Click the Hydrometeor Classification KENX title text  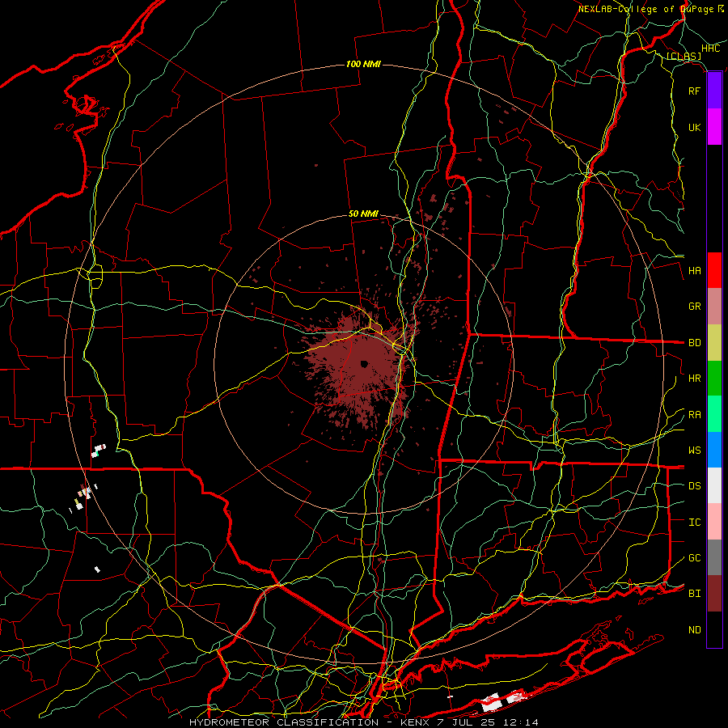point(364,722)
